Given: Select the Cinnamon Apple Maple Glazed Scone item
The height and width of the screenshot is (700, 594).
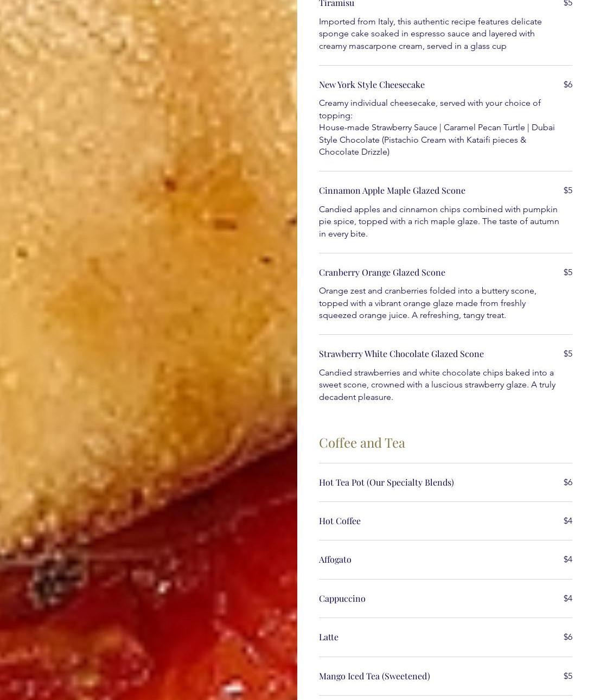Looking at the screenshot, I should pos(392,190).
